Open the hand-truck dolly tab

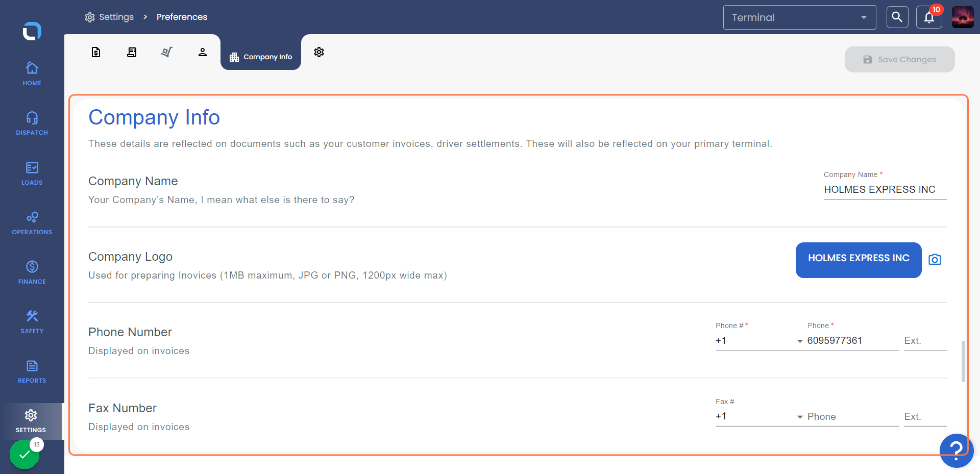point(167,52)
